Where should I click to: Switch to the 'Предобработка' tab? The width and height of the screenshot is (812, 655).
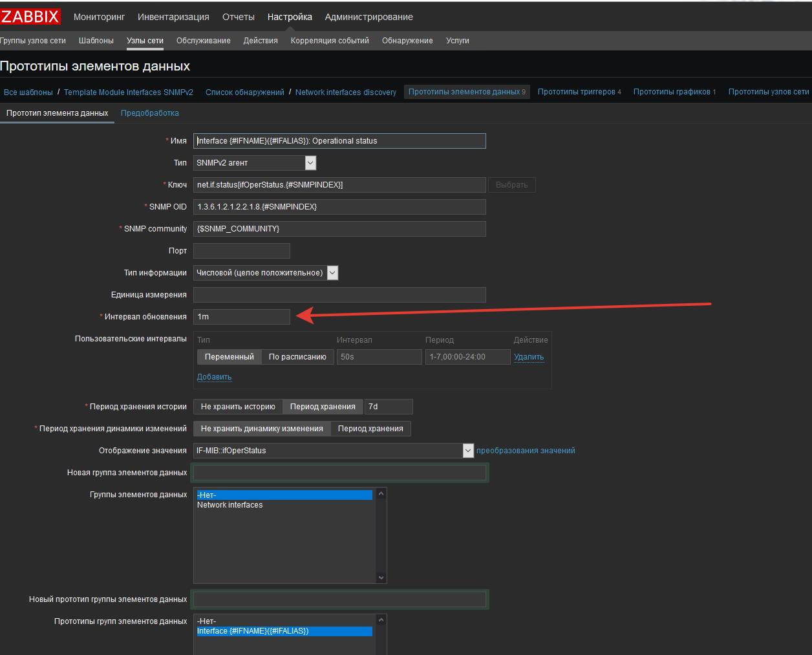(149, 113)
